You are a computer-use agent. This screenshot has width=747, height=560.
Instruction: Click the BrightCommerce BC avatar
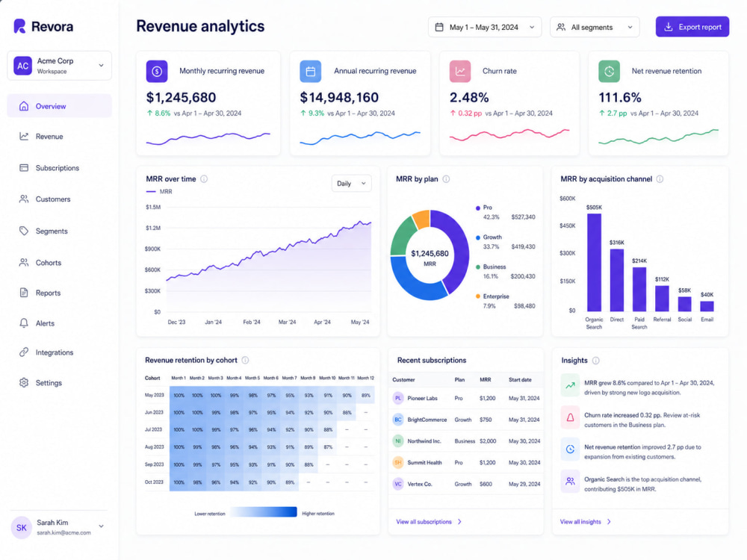click(398, 420)
